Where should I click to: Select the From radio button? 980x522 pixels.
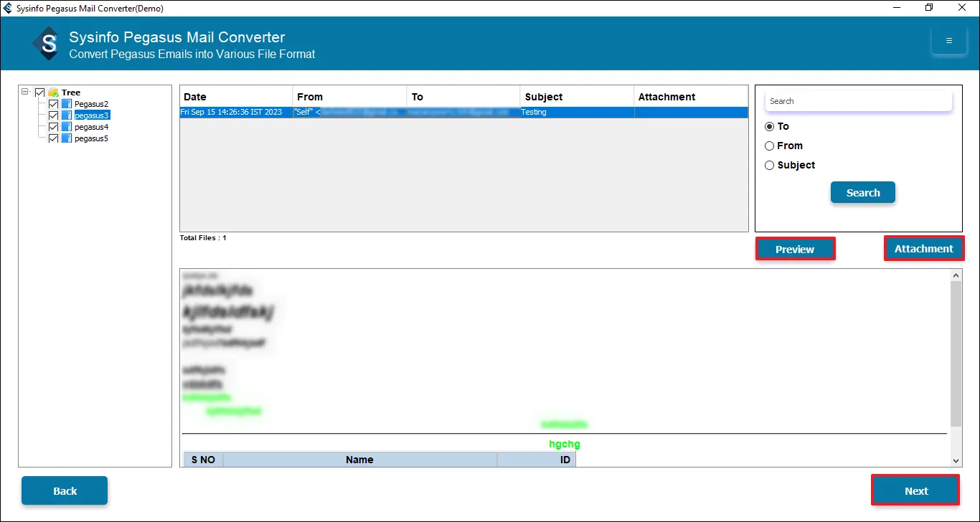pos(770,146)
